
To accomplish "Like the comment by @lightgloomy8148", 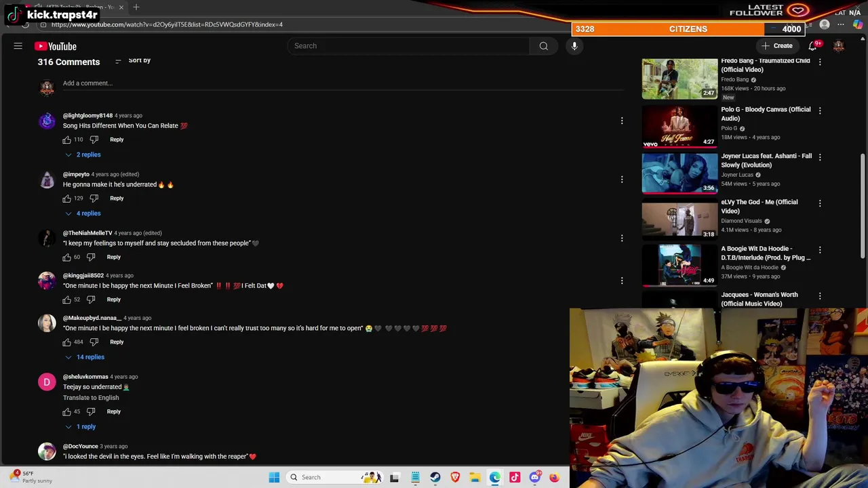I will (x=67, y=140).
